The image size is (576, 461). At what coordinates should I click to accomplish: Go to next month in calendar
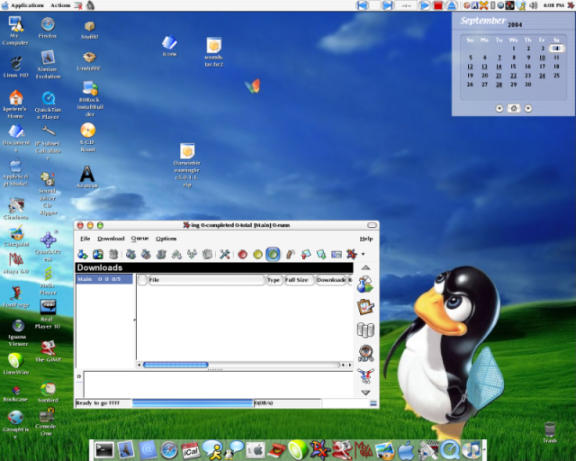[x=528, y=108]
